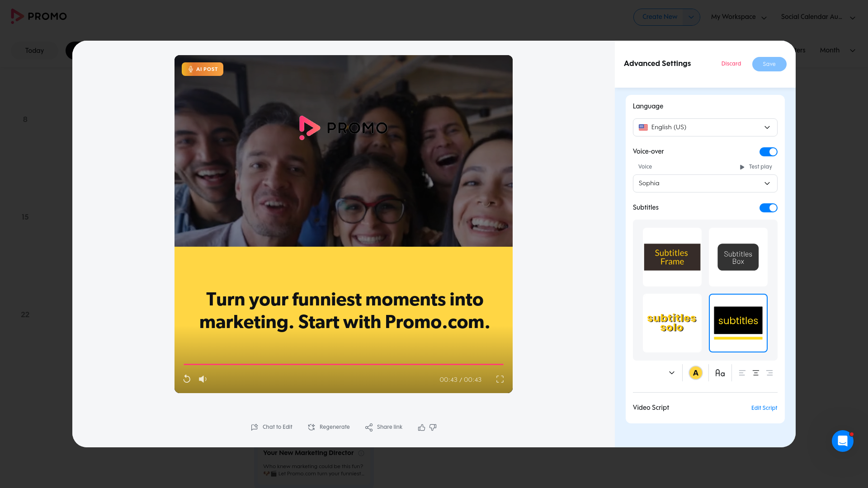Center-align the subtitles
The height and width of the screenshot is (488, 868).
756,373
